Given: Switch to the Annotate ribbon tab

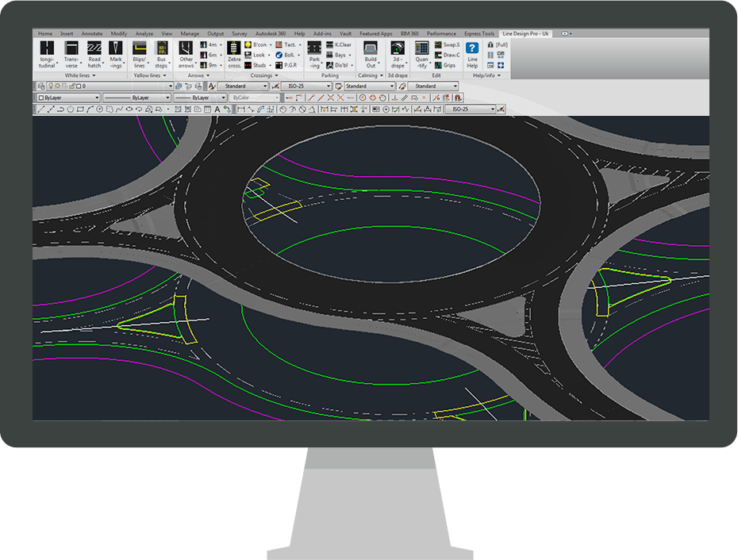Looking at the screenshot, I should click(92, 33).
